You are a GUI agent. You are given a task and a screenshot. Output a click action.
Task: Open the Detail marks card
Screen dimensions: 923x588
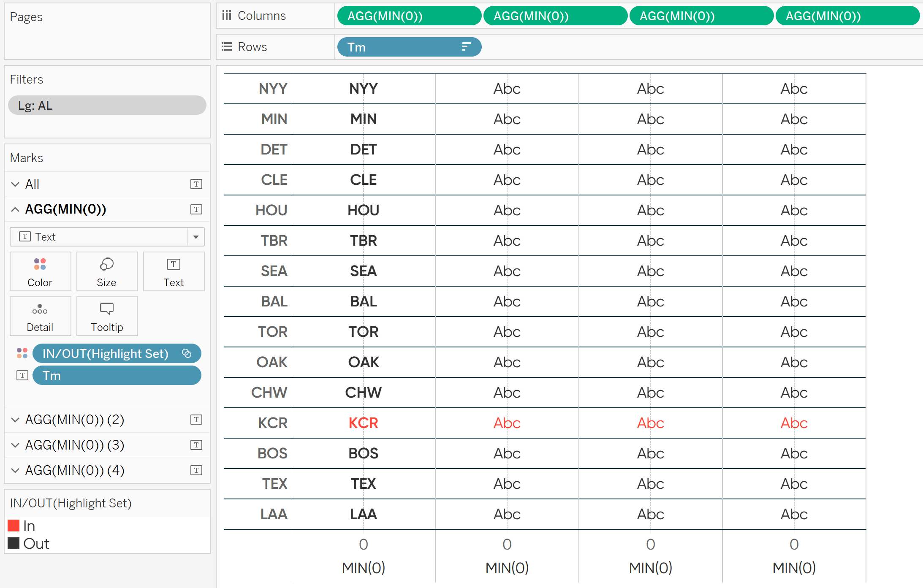40,316
